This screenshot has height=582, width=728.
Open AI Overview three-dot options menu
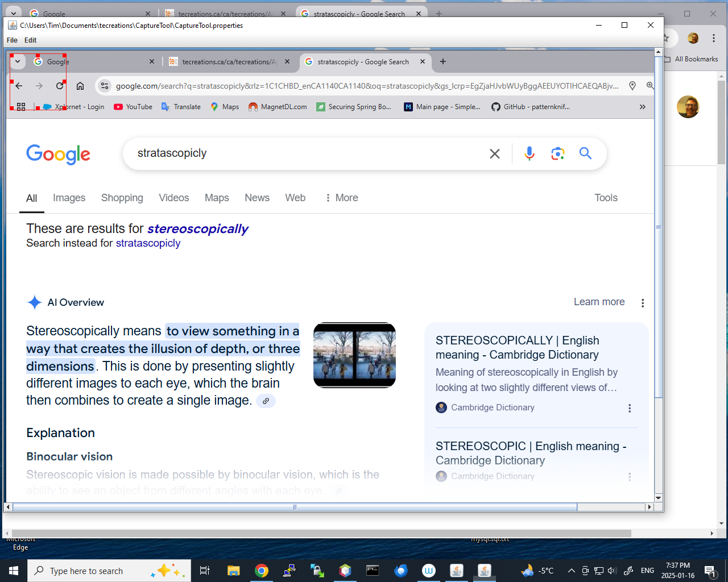point(643,303)
